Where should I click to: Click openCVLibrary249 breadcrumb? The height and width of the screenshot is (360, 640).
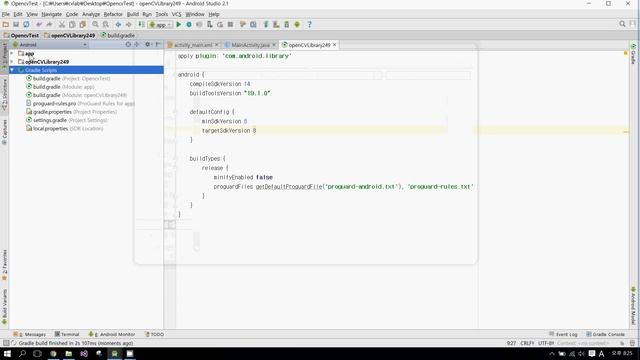pyautogui.click(x=69, y=36)
